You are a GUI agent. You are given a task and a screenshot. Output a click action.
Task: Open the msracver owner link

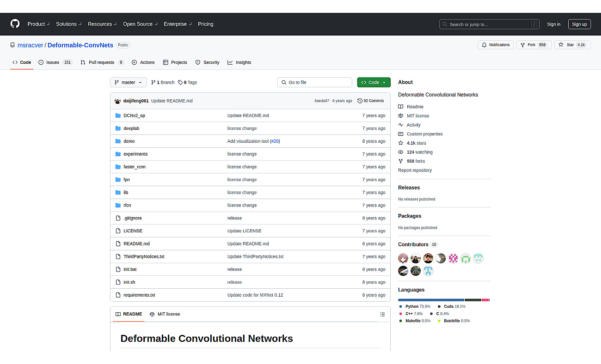(30, 45)
